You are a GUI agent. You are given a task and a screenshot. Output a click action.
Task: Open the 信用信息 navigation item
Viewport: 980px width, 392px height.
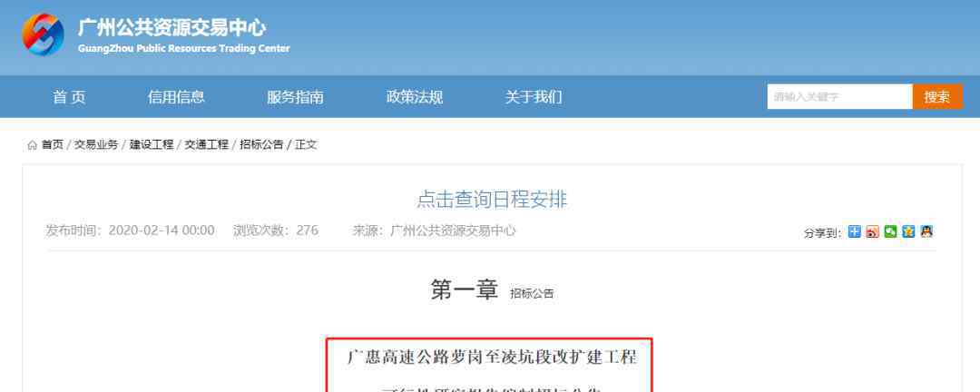point(176,97)
